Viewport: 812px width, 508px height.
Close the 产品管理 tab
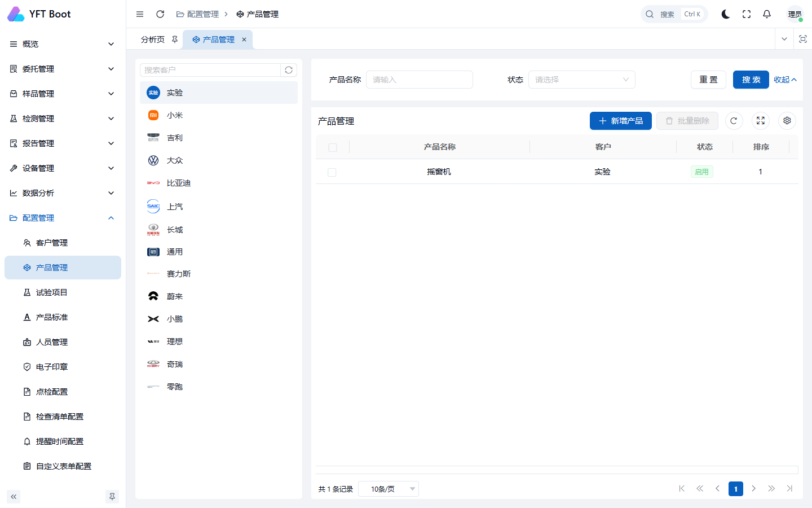[244, 40]
